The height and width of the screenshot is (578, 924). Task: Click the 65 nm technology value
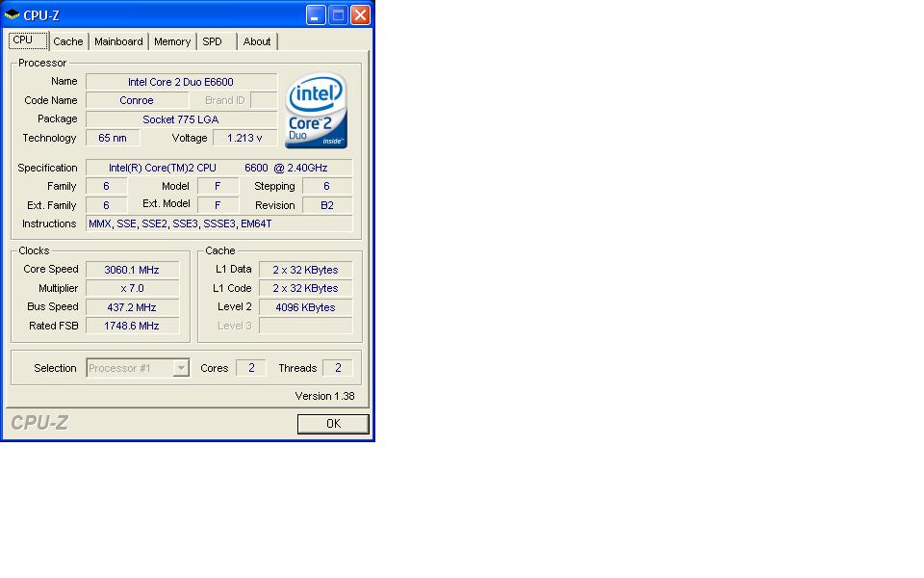click(113, 138)
